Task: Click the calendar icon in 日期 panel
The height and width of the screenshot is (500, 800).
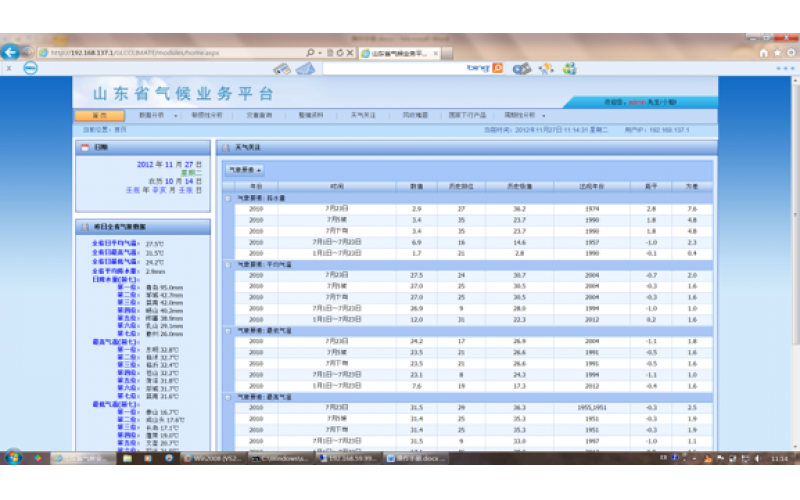Action: pos(86,147)
